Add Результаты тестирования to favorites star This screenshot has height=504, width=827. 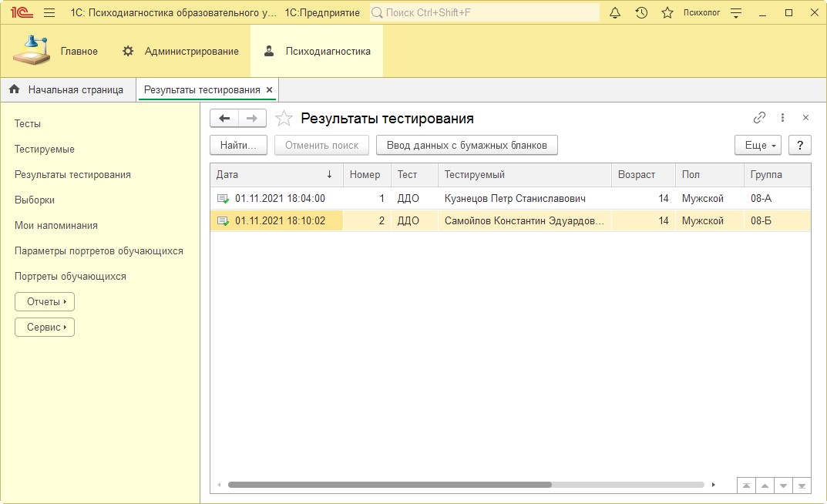coord(284,118)
